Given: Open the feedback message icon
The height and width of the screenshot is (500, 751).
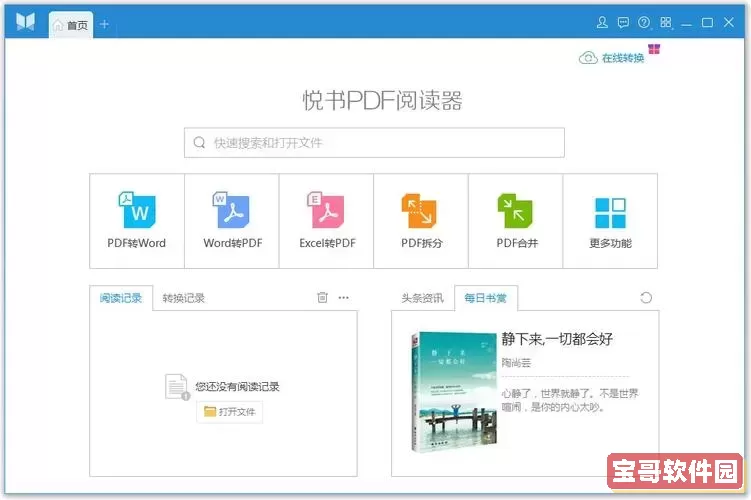Looking at the screenshot, I should coord(623,22).
